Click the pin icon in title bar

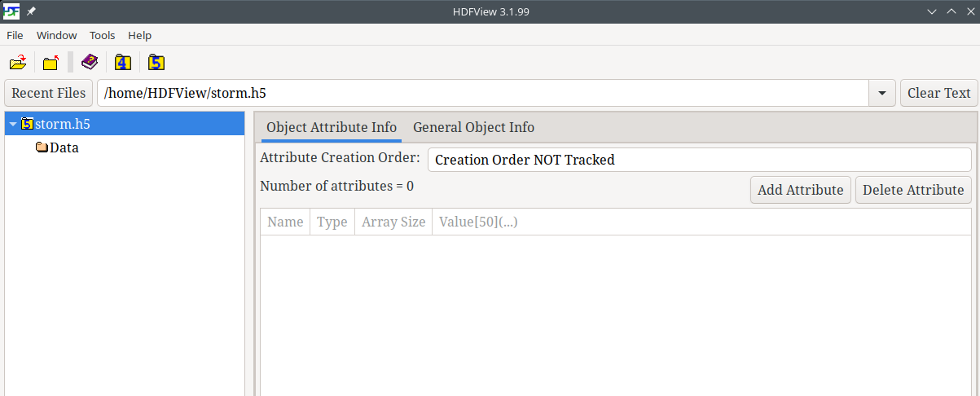click(x=31, y=11)
